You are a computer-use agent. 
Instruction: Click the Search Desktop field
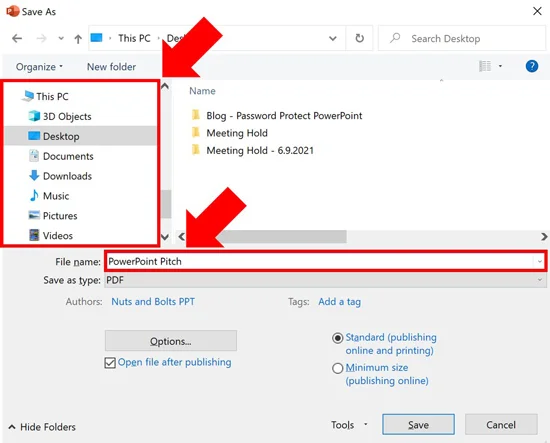[x=462, y=38]
